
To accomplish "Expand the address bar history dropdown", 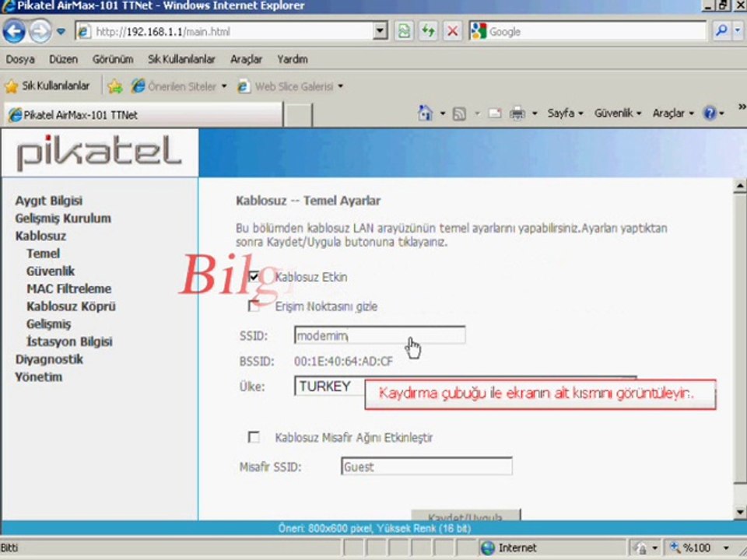I will 380,31.
